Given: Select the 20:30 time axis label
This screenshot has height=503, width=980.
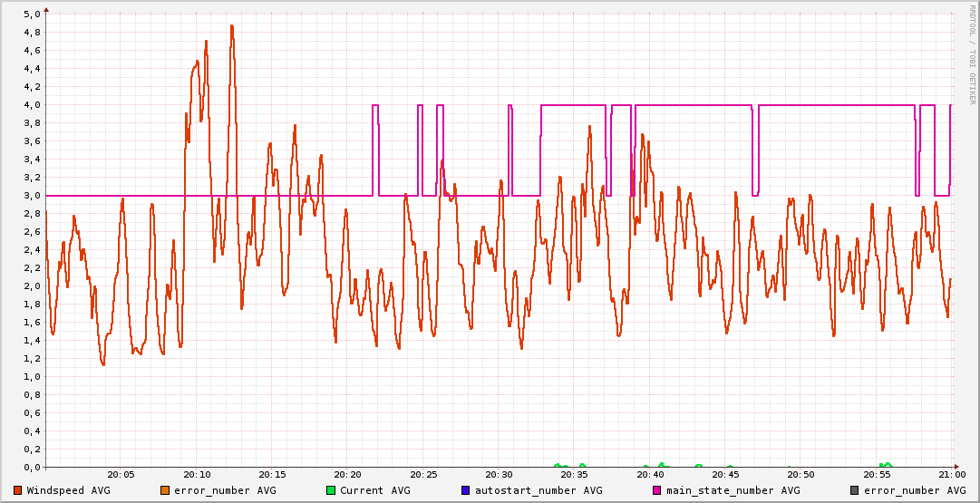Looking at the screenshot, I should 499,474.
